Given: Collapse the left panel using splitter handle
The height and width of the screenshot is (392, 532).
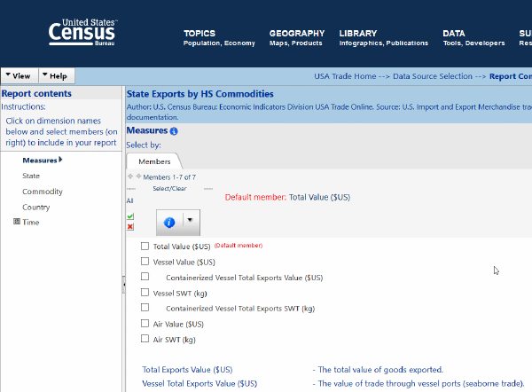Looking at the screenshot, I should click(123, 281).
